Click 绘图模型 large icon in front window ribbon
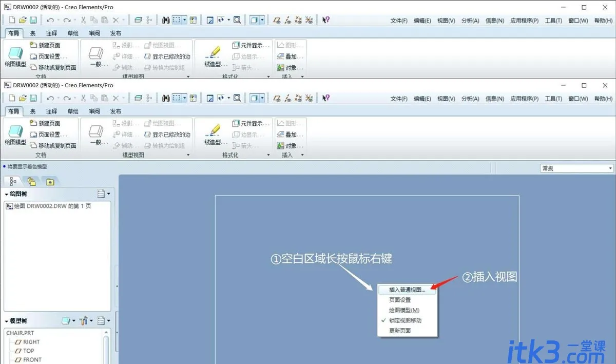The width and height of the screenshot is (616, 364). coord(15,135)
